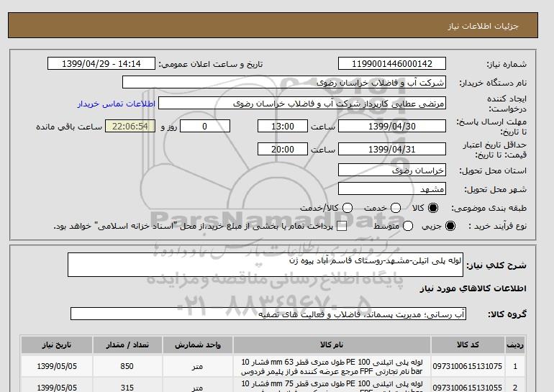Click the general description field لوله پلی اتیلن
This screenshot has width=554, height=392.
coord(265,265)
